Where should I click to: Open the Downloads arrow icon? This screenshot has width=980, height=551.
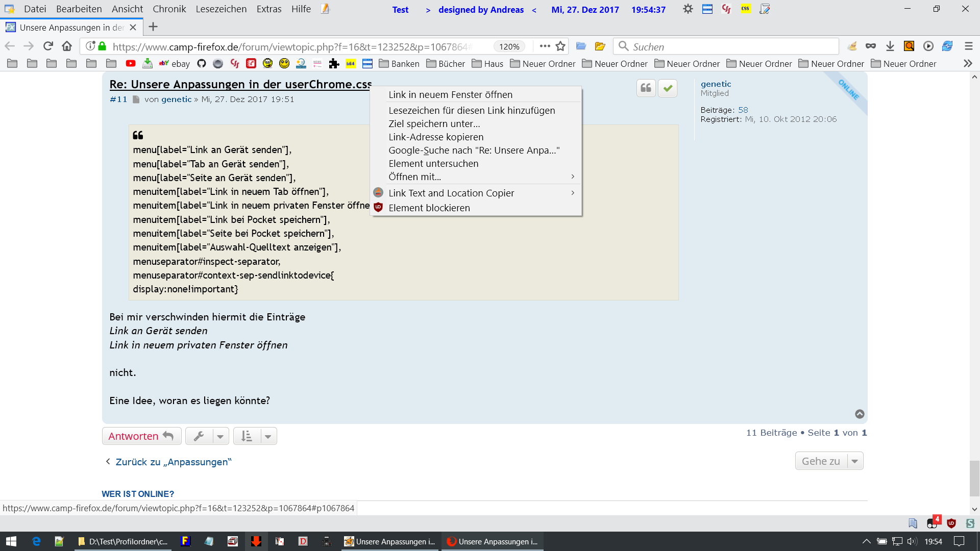(890, 46)
